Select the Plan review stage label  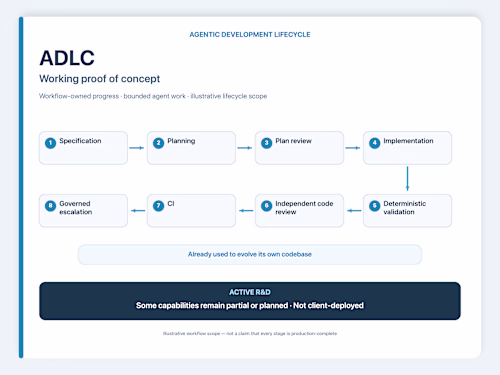coord(293,141)
